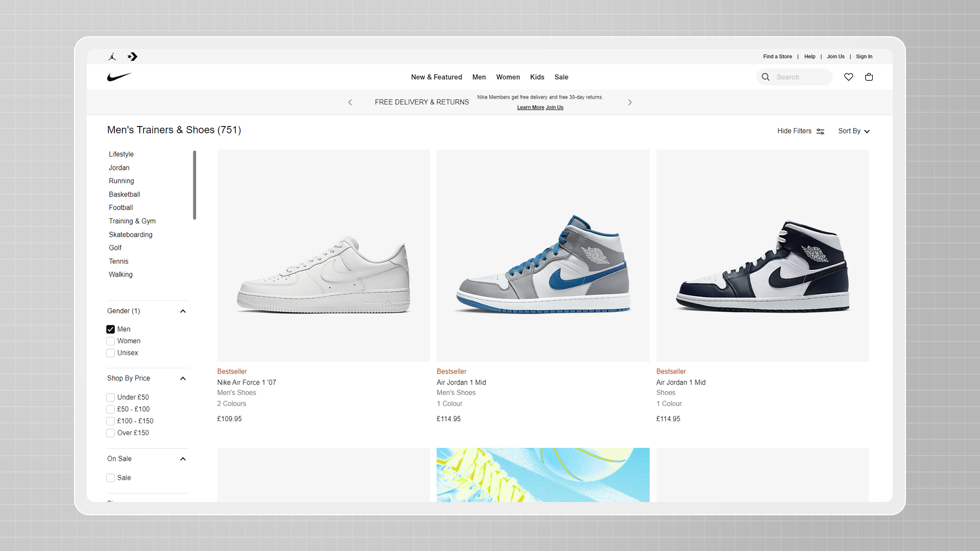Viewport: 980px width, 551px height.
Task: Click the category list scrollbar
Action: [x=194, y=185]
